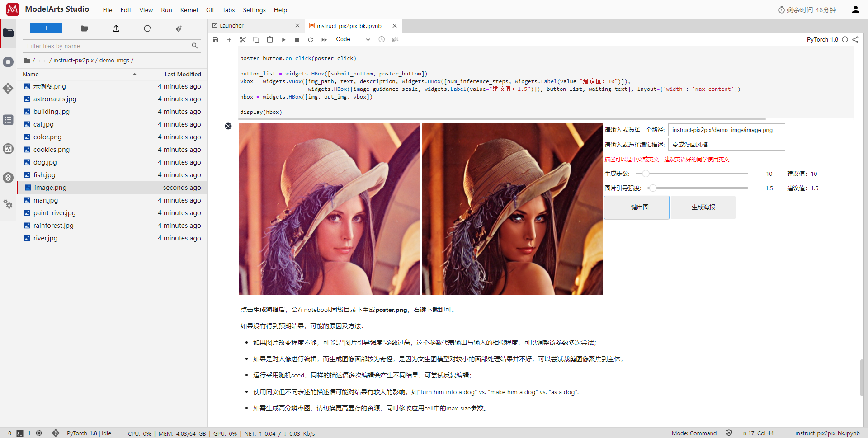Open the View menu
The image size is (868, 438).
coord(146,10)
